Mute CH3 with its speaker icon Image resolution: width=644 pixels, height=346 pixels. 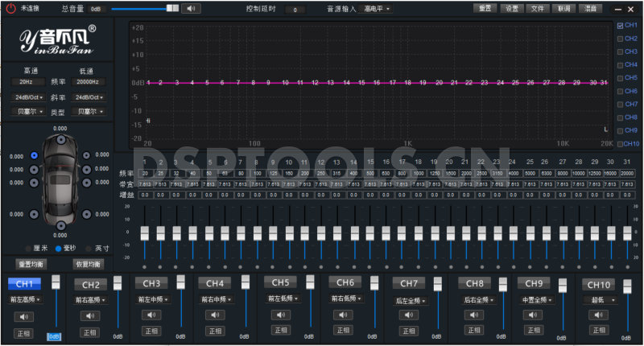pyautogui.click(x=151, y=315)
